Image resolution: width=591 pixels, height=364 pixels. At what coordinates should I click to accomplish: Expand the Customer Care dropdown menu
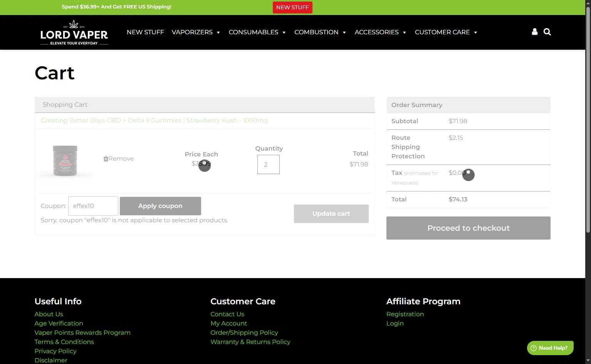tap(446, 32)
